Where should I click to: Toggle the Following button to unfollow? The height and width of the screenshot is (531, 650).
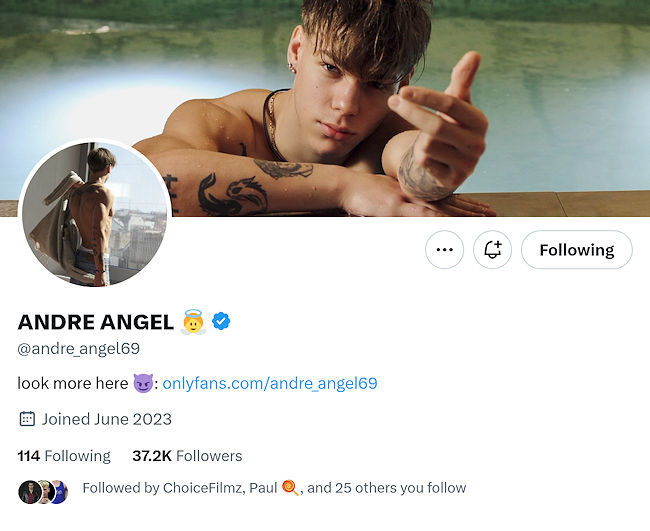[x=576, y=250]
